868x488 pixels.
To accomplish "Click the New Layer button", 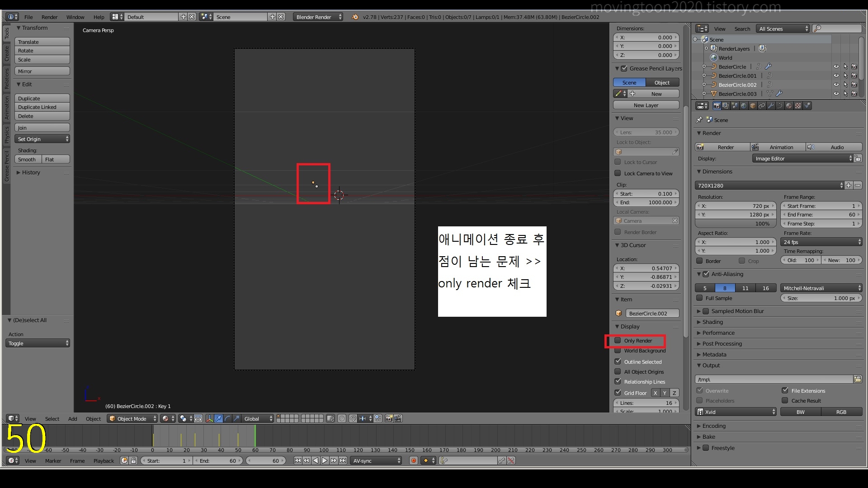I will point(646,105).
